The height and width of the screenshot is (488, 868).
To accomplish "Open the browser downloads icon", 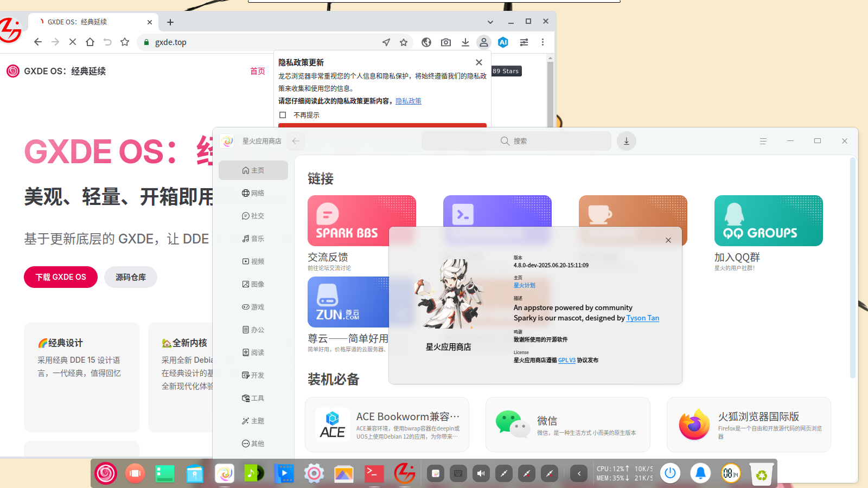I will [x=465, y=42].
